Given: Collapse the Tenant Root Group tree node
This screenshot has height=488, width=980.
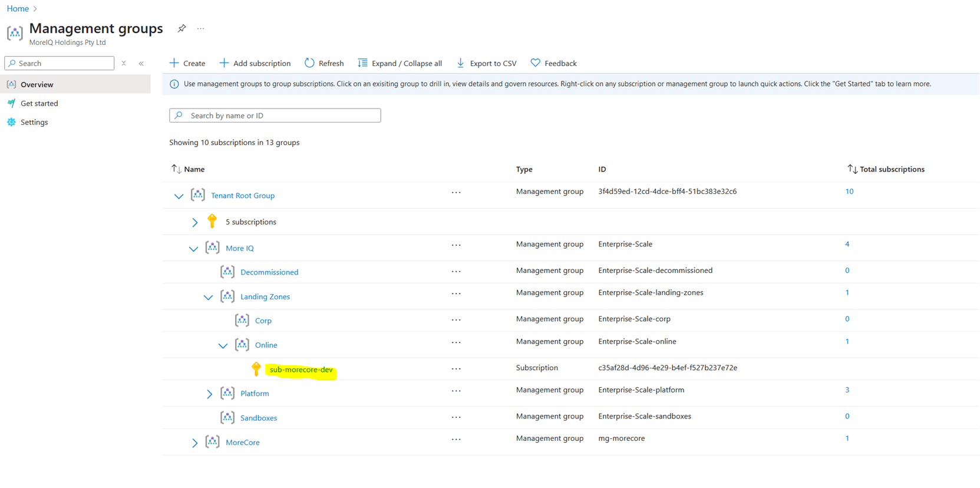Looking at the screenshot, I should [x=179, y=196].
